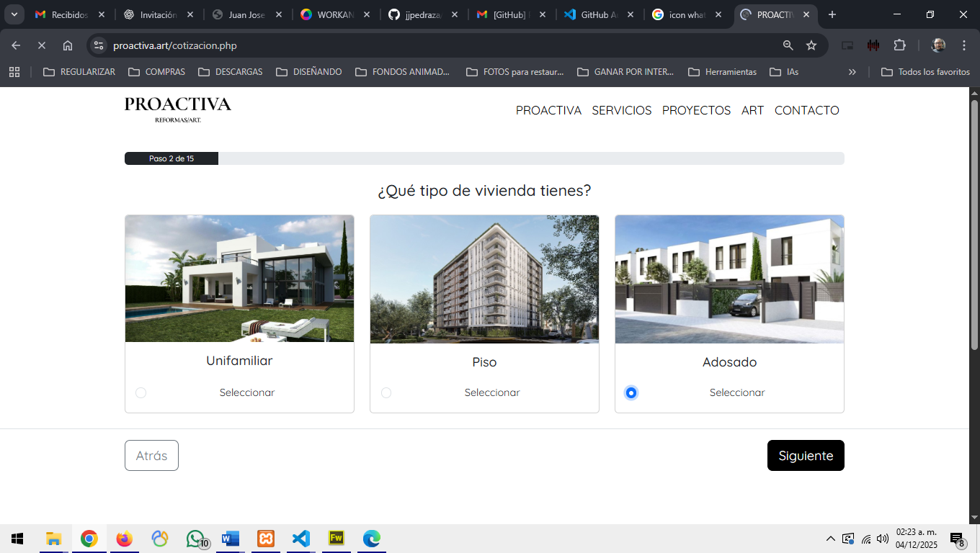Viewport: 980px width, 553px height.
Task: Click the Siguiente button
Action: coord(805,456)
